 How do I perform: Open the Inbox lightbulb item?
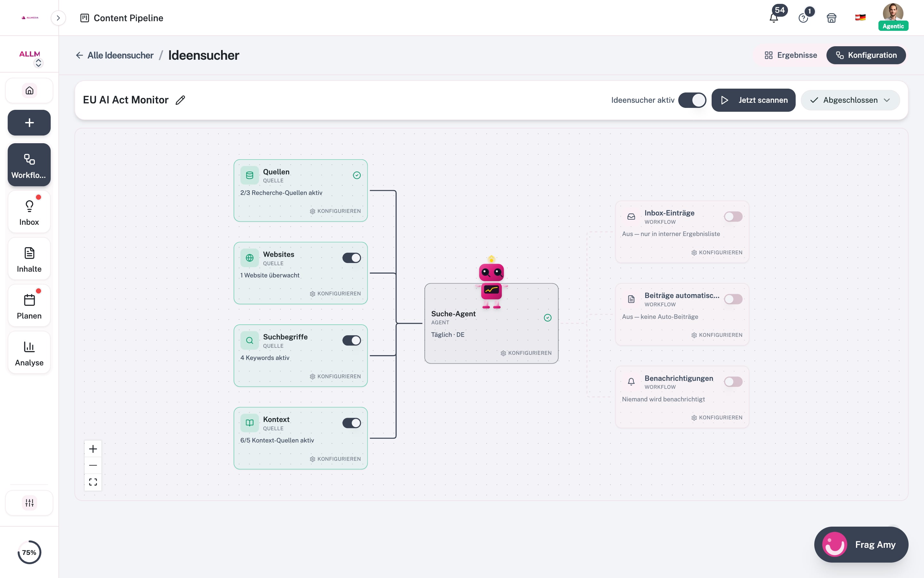point(30,212)
